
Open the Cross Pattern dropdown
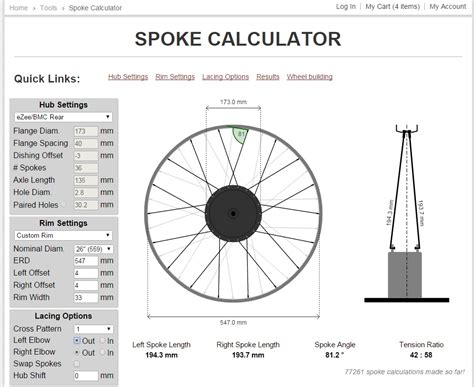[93, 329]
